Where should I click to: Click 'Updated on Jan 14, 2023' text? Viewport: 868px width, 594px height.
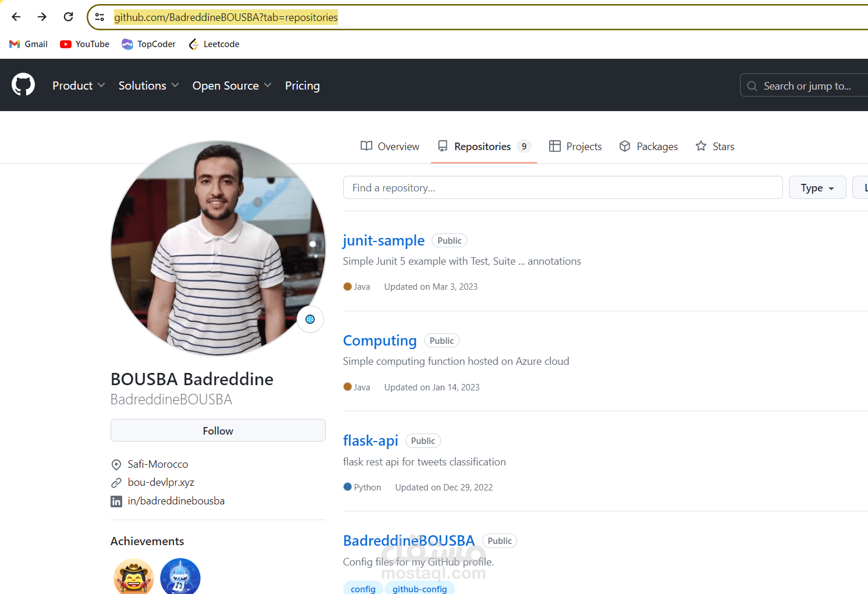click(432, 387)
